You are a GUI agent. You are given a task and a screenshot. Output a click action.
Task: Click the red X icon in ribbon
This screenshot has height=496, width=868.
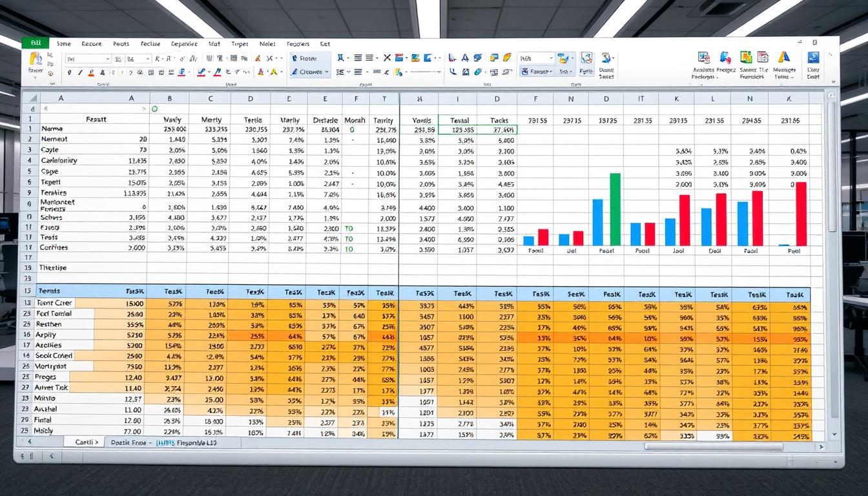[387, 57]
